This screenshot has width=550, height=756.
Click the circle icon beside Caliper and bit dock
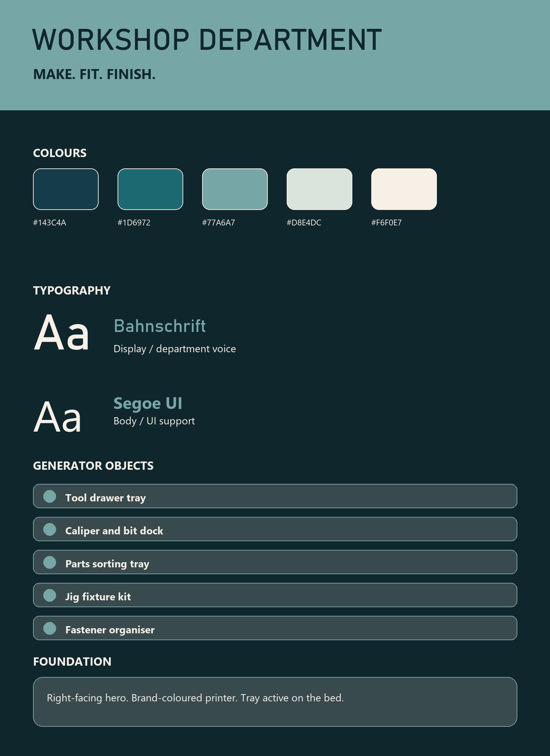(x=50, y=530)
